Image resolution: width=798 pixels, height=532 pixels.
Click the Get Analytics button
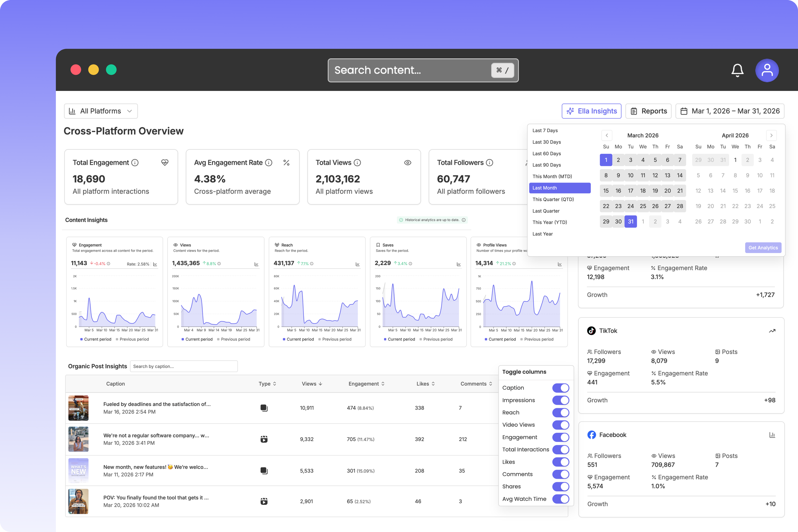763,248
